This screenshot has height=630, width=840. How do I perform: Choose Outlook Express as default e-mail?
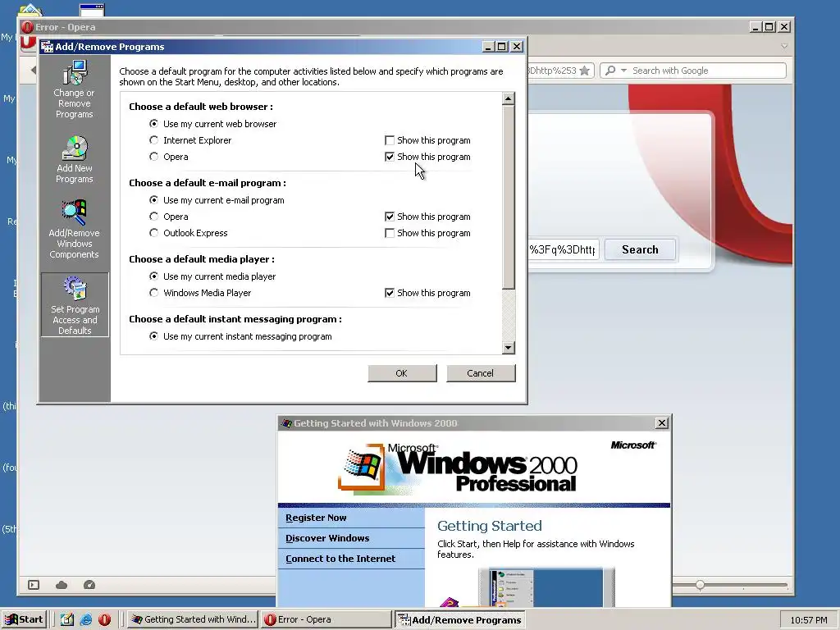tap(153, 233)
